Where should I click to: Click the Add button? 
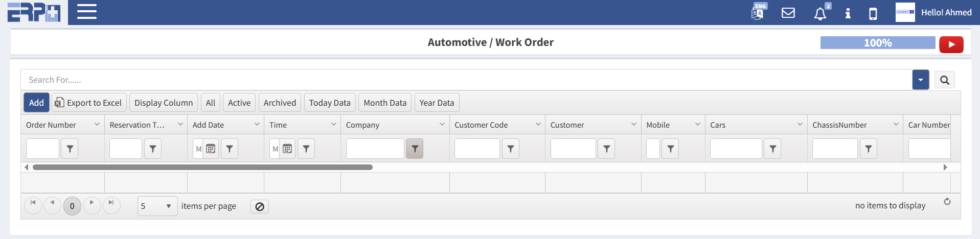(36, 103)
